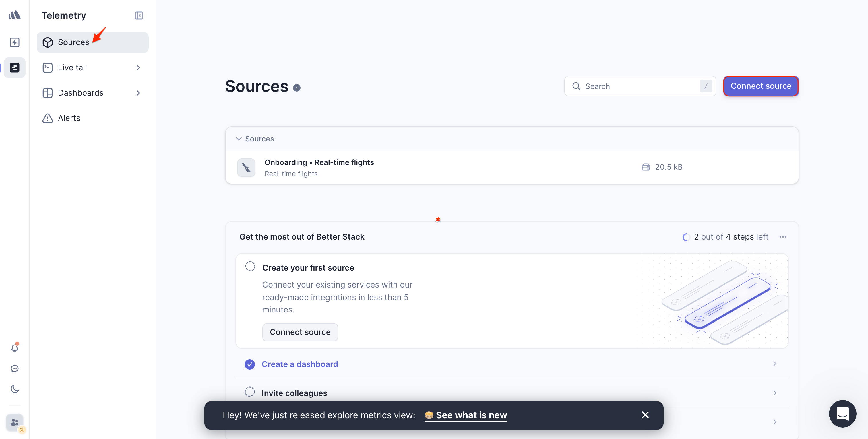Mark Create your first source step circle
Viewport: 868px width, 439px height.
click(x=250, y=267)
